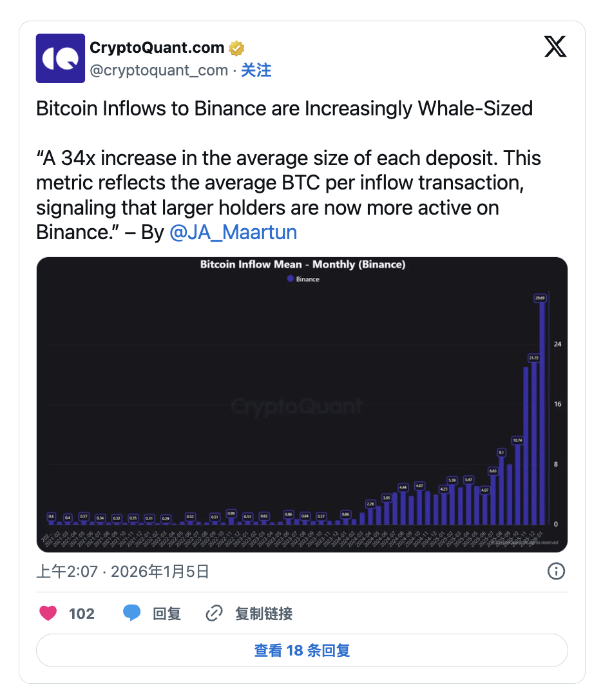Click the 回复 reply label
This screenshot has width=603, height=700.
tap(167, 614)
